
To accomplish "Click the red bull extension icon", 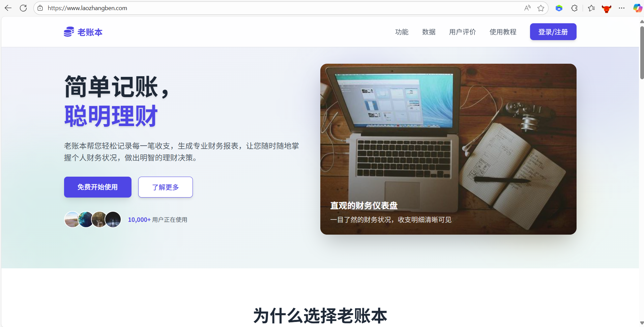I will [607, 8].
